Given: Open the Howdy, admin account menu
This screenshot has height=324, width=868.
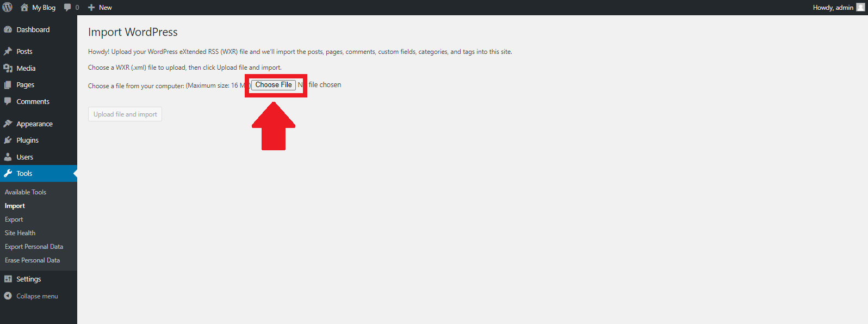Looking at the screenshot, I should point(833,8).
